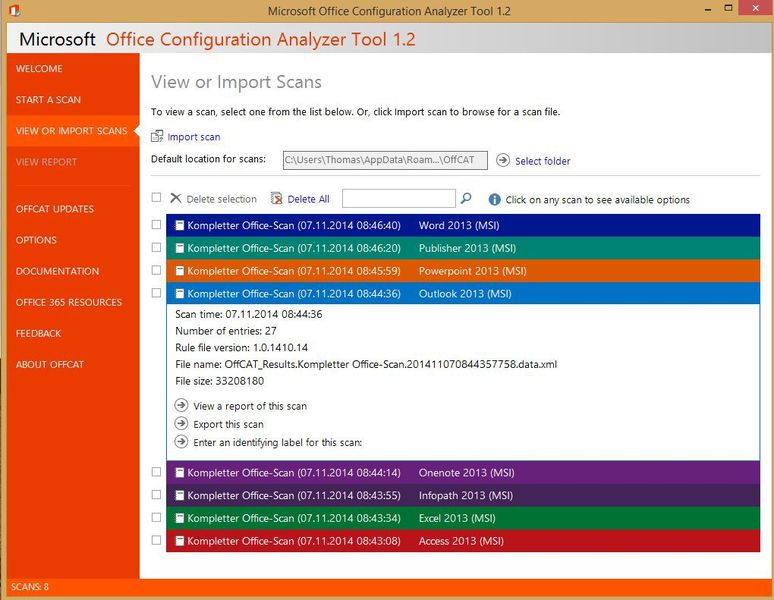Image resolution: width=774 pixels, height=600 pixels.
Task: Click the Import scan link
Action: pyautogui.click(x=194, y=137)
